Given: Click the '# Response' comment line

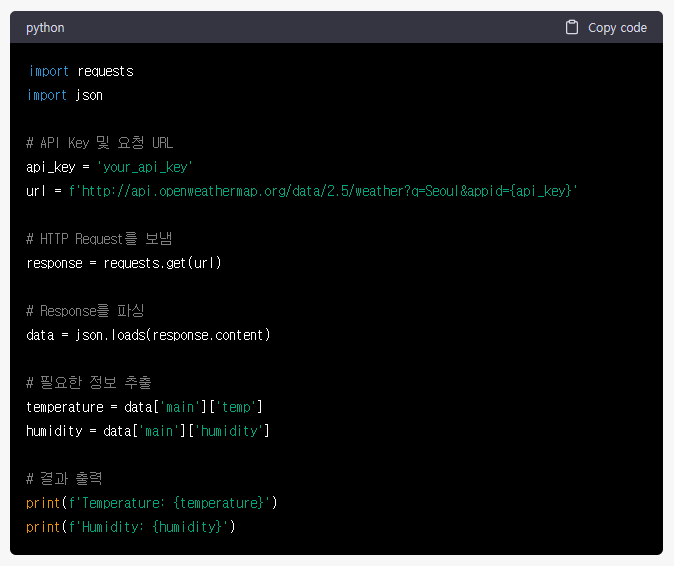Looking at the screenshot, I should 85,310.
